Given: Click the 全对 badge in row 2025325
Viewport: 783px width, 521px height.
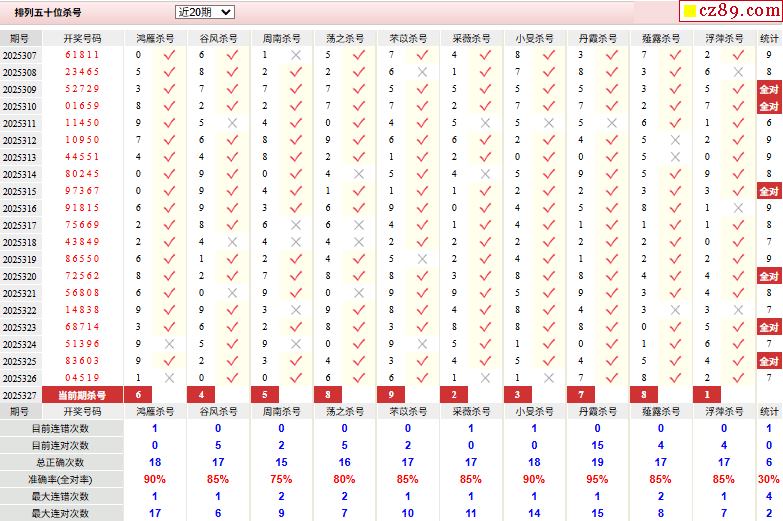Looking at the screenshot, I should [769, 361].
